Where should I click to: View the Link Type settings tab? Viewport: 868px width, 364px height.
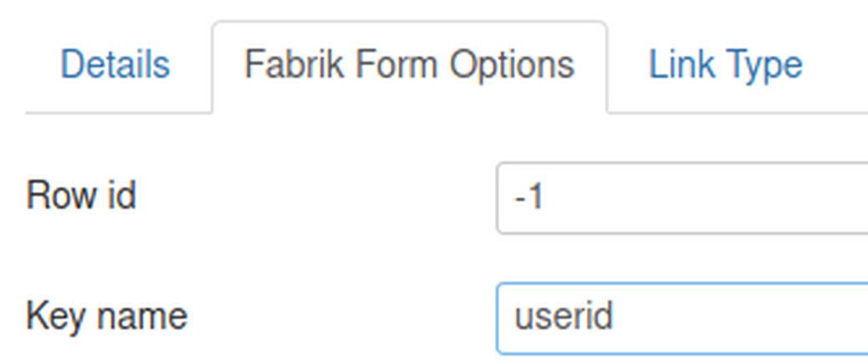[x=725, y=65]
